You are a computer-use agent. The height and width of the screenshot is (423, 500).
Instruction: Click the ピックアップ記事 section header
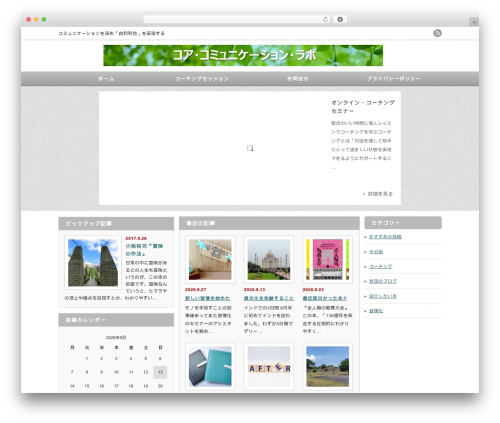(x=116, y=223)
